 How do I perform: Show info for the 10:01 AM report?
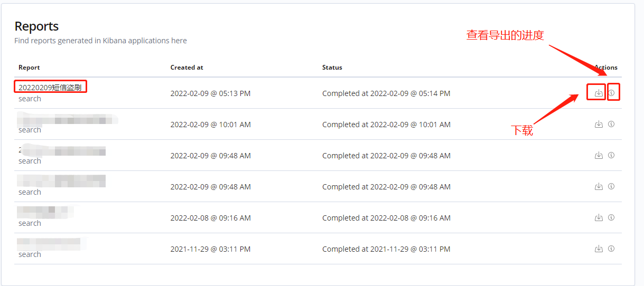coord(611,124)
